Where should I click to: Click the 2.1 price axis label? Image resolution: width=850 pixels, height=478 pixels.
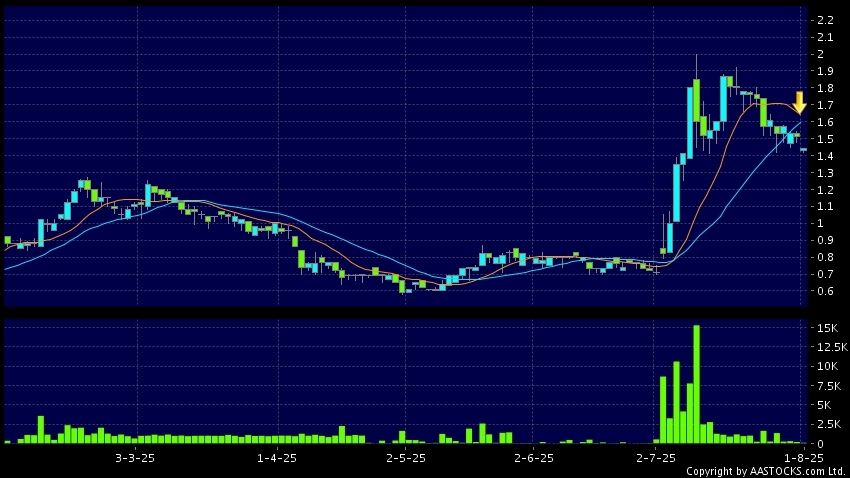[x=825, y=37]
